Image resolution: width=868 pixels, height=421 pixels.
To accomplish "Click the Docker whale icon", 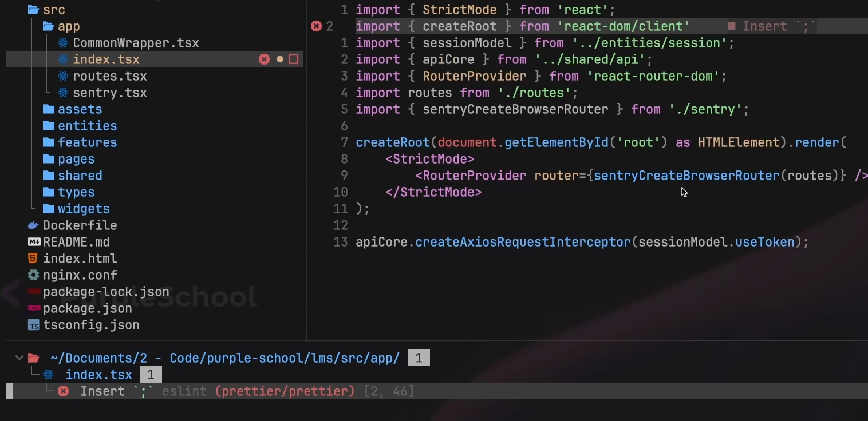I will click(x=34, y=225).
